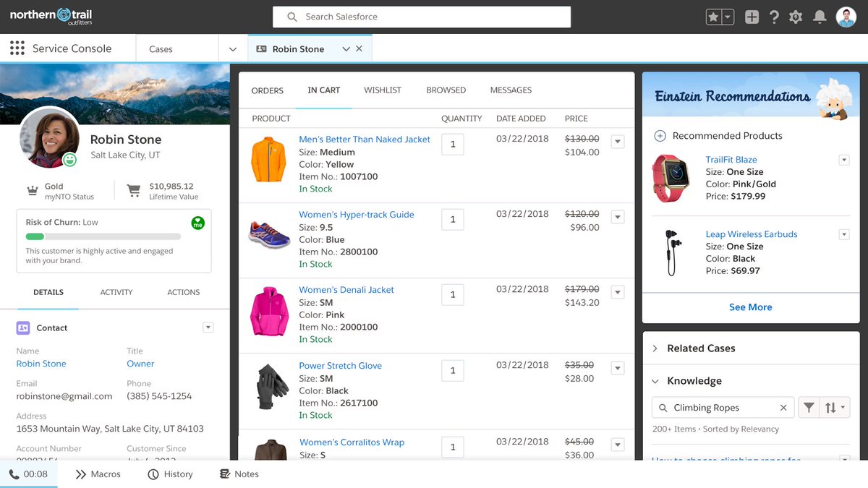Screen dimensions: 868x488
Task: Open the Women's Denali Jacket link
Action: click(x=346, y=290)
